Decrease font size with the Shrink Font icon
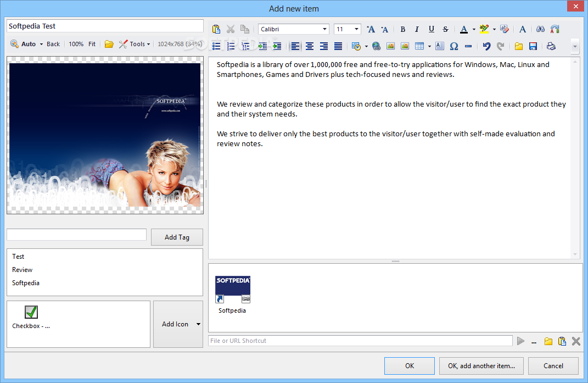588x383 pixels. pos(384,29)
